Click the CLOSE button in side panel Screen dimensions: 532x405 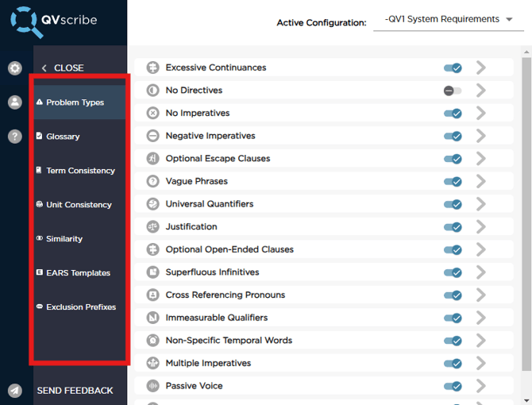coord(63,68)
